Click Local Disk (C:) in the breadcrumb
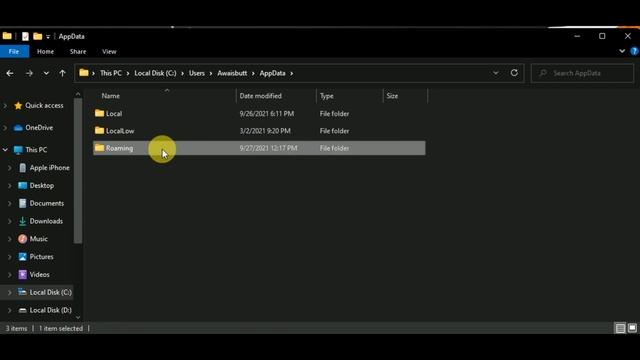640x360 pixels. click(x=156, y=73)
